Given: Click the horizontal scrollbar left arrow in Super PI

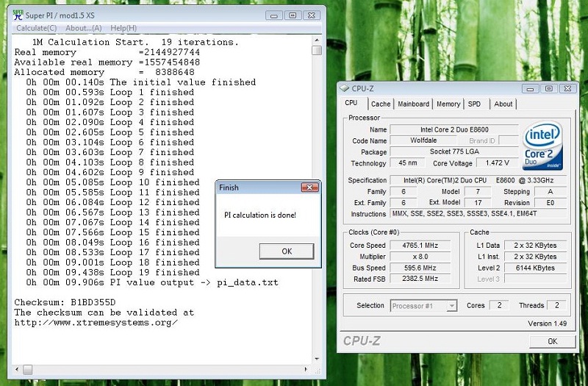Looking at the screenshot, I should pyautogui.click(x=16, y=370).
